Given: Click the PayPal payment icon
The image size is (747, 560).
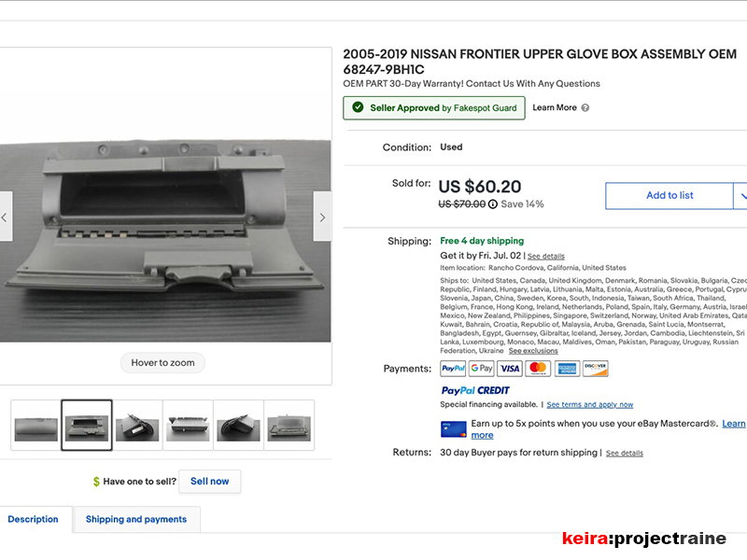Looking at the screenshot, I should tap(453, 369).
